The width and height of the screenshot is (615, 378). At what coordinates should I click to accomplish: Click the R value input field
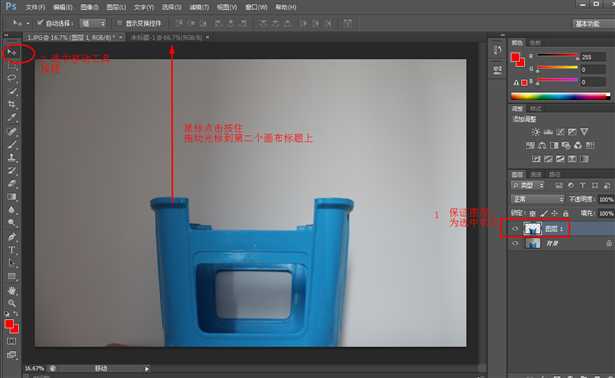point(593,57)
